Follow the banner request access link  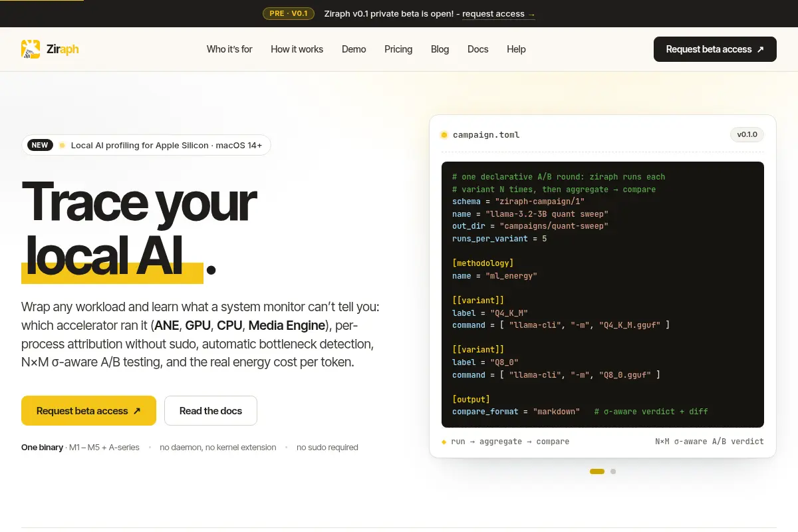(x=499, y=14)
